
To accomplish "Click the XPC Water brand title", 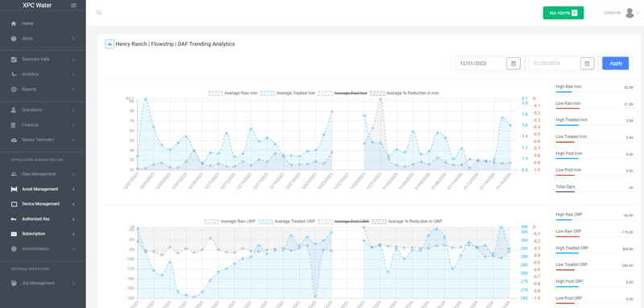I will (37, 6).
